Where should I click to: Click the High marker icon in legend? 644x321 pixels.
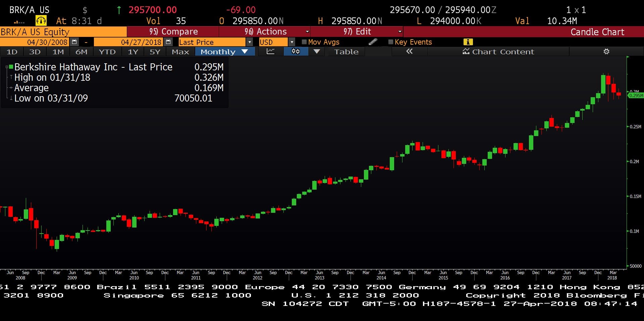pyautogui.click(x=11, y=77)
